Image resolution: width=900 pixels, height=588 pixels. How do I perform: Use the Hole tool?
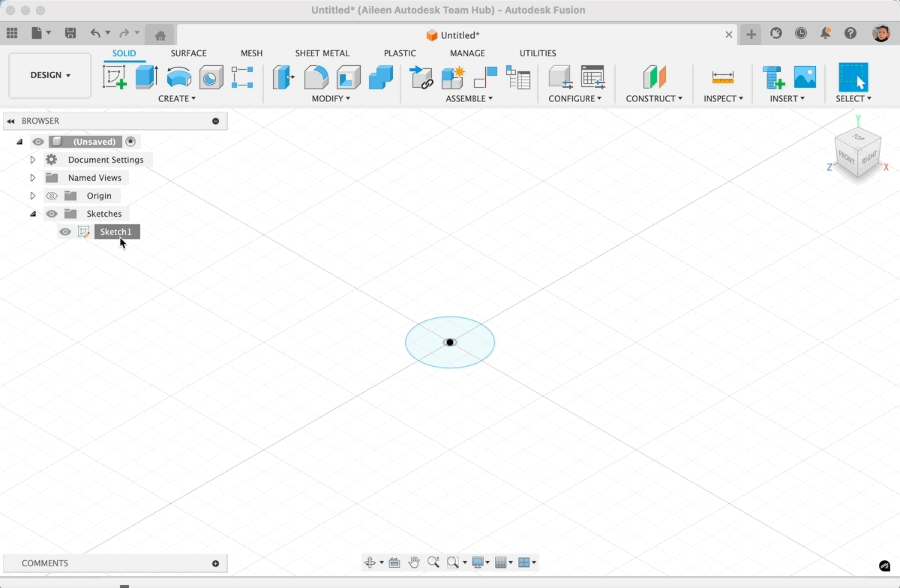pyautogui.click(x=210, y=76)
